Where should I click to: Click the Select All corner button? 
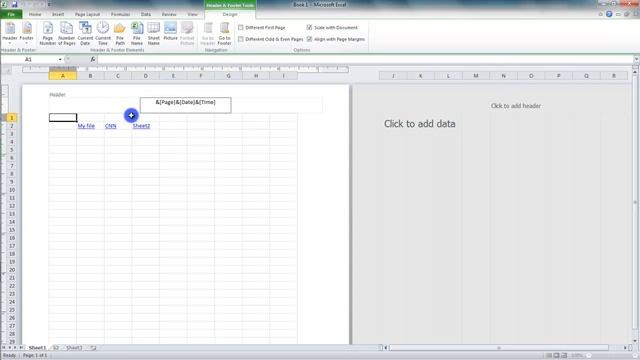(x=7, y=70)
